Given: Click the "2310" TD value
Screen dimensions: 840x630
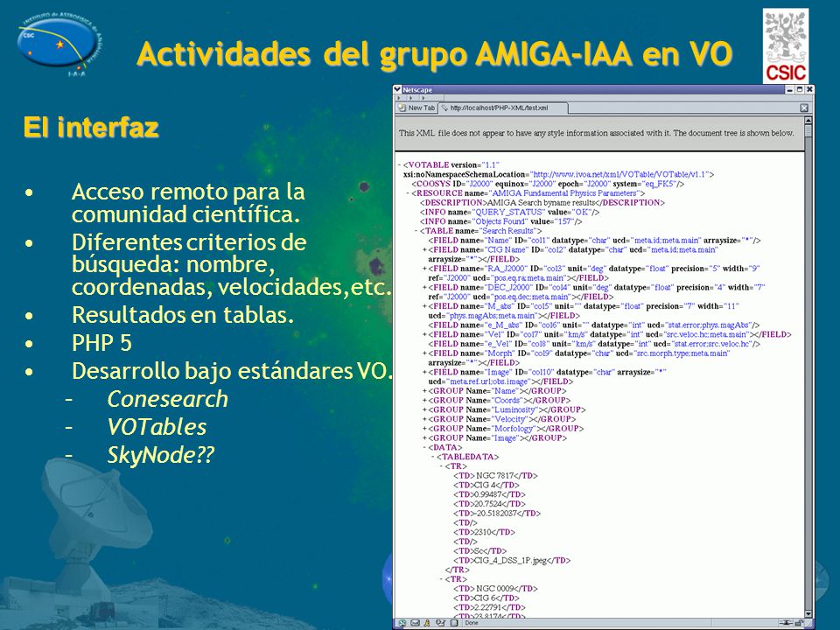Looking at the screenshot, I should [x=484, y=532].
